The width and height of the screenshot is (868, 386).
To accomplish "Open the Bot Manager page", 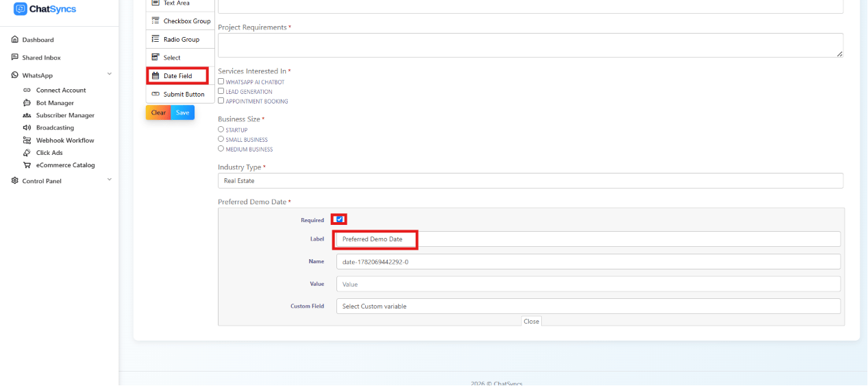I will [55, 103].
